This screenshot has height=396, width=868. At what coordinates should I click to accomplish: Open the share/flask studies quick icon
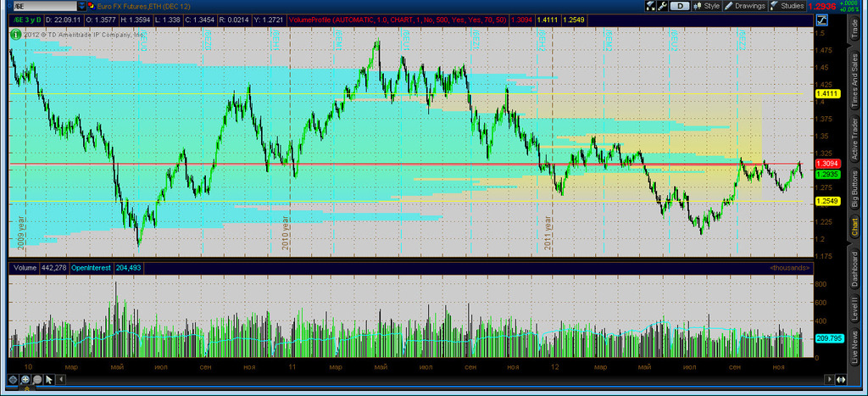click(650, 6)
